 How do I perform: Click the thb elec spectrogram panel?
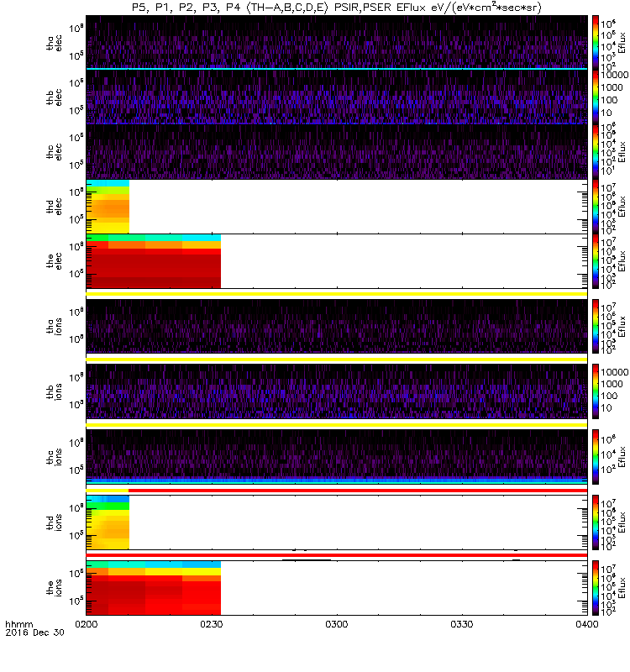click(x=337, y=97)
